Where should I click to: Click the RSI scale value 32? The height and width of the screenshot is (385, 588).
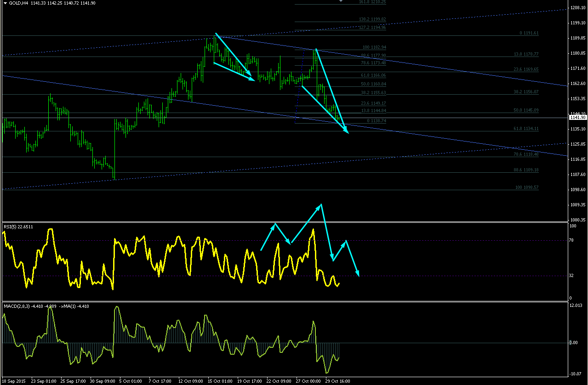(x=572, y=276)
